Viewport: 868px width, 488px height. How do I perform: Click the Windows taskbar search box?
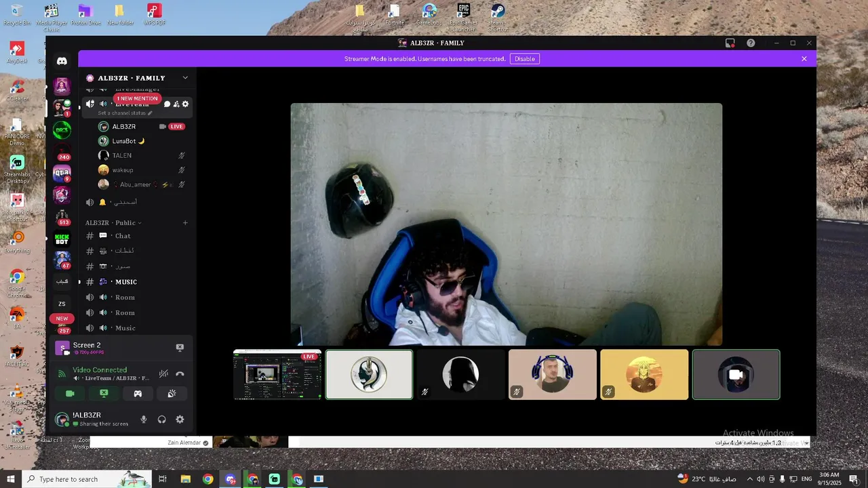tap(87, 479)
